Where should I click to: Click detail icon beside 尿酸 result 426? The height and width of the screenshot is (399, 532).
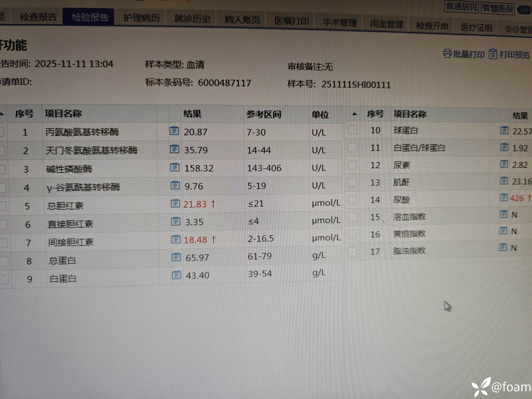coord(503,198)
